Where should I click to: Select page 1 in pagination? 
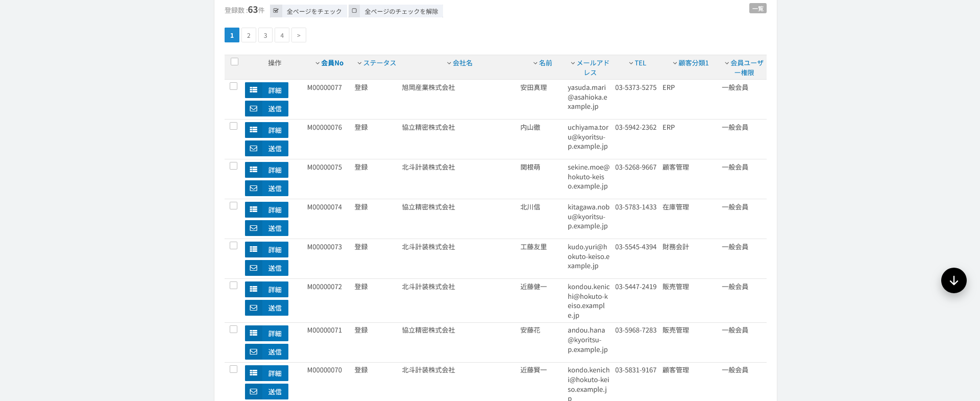click(232, 35)
